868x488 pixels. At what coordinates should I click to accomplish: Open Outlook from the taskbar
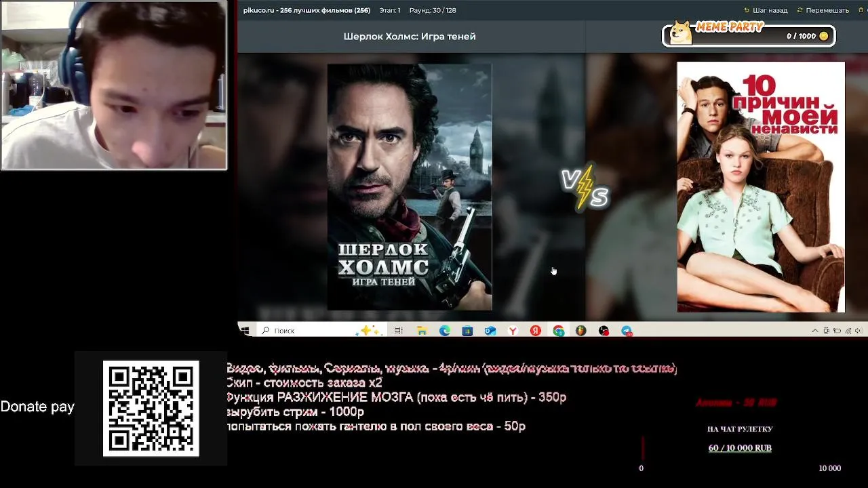coord(490,330)
